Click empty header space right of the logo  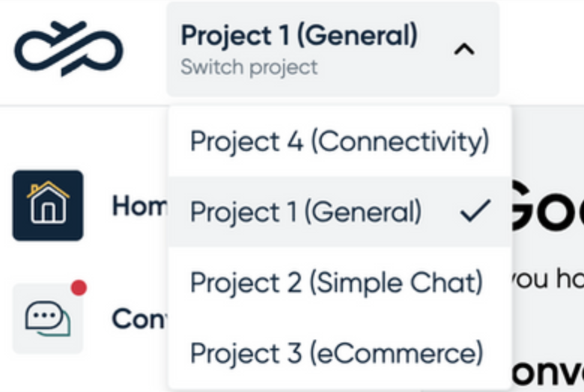point(145,49)
